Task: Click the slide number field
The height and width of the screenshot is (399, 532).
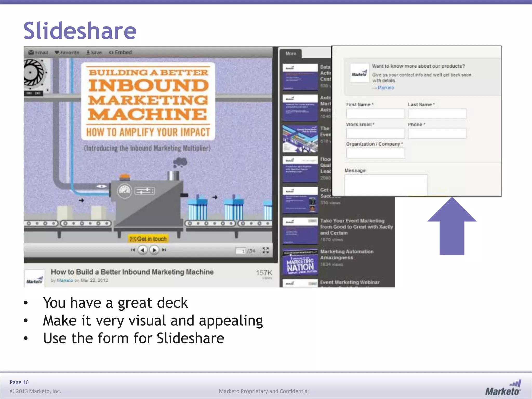Action: tap(241, 251)
